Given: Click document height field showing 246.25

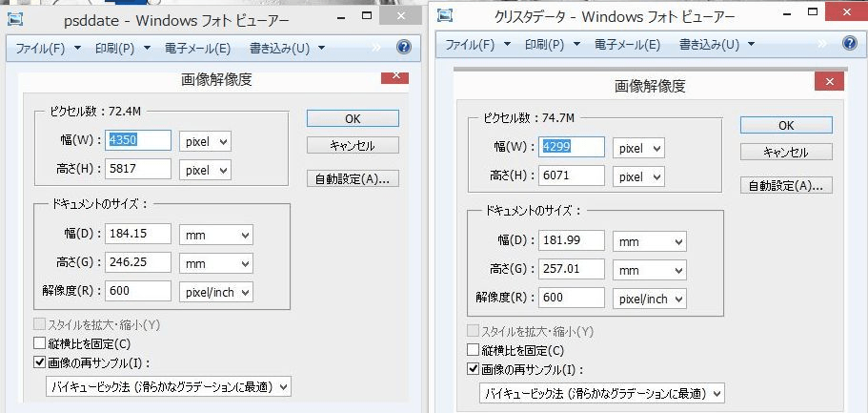Looking at the screenshot, I should (x=138, y=262).
